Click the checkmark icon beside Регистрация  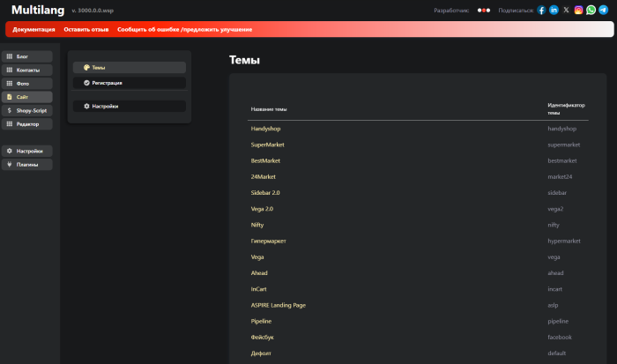86,83
